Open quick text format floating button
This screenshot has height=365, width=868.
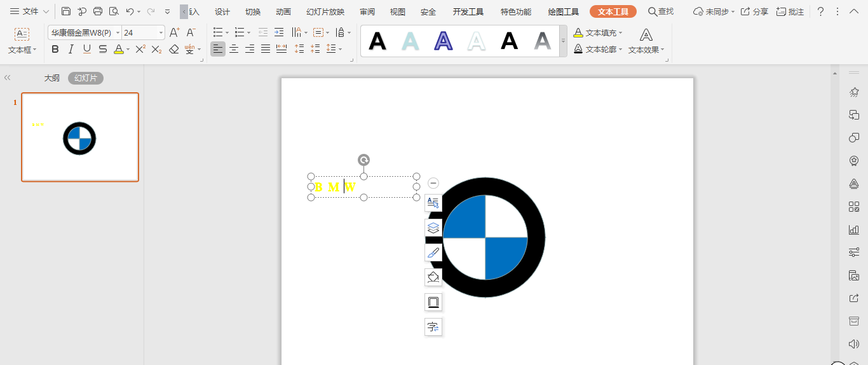tap(433, 203)
